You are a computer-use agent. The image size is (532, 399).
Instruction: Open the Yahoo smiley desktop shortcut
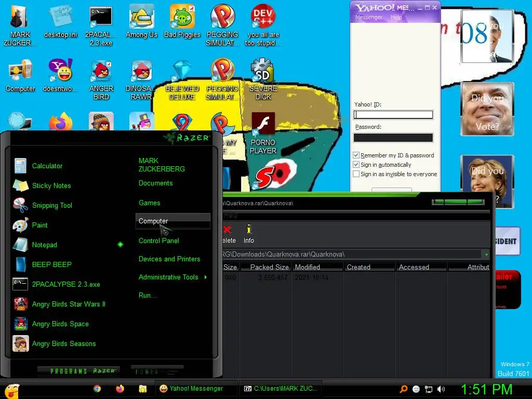(61, 75)
